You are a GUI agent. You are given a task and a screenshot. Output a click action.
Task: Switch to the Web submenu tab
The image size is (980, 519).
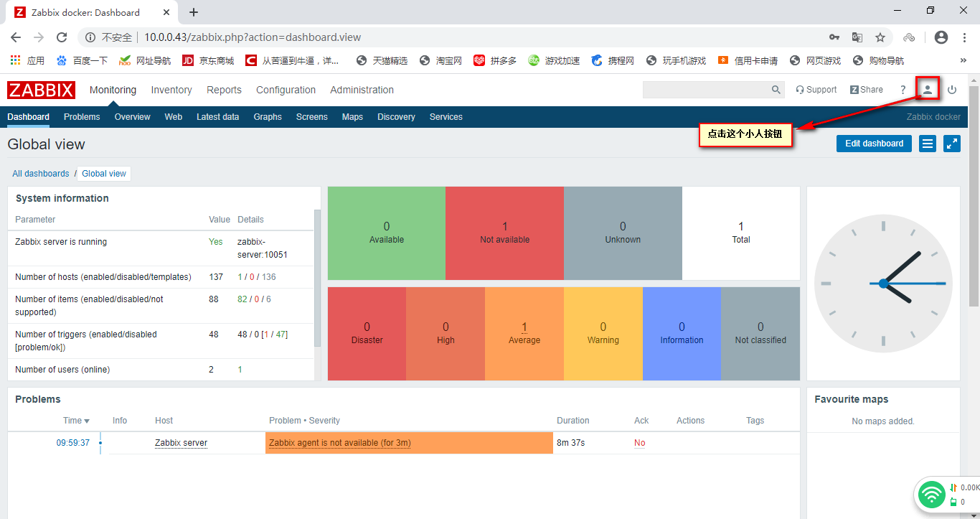pyautogui.click(x=173, y=117)
